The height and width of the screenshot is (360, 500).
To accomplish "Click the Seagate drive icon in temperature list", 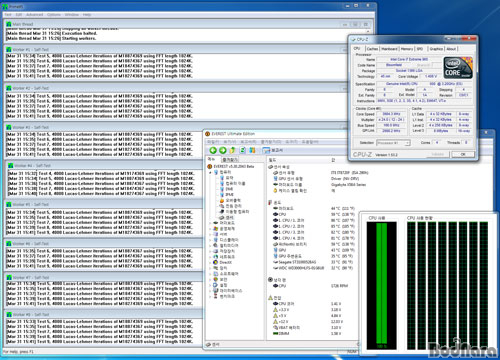I will pos(276,262).
